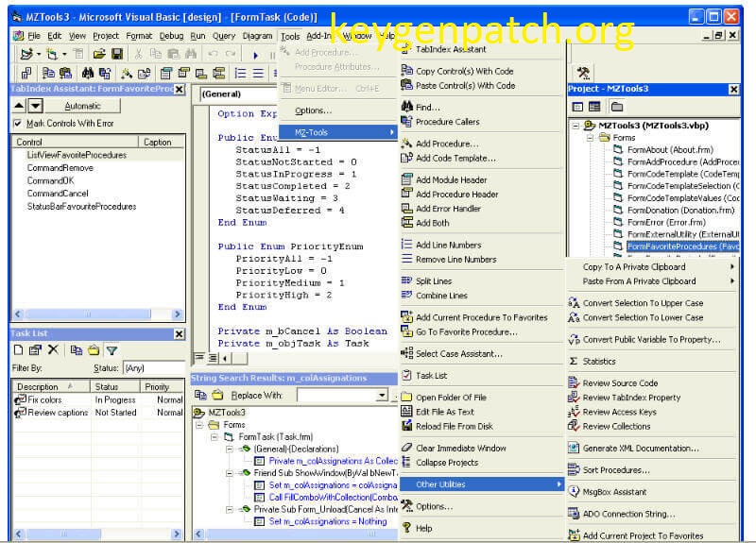Click the Open Project toolbar icon
Screen dimensions: 756x543
coord(99,54)
